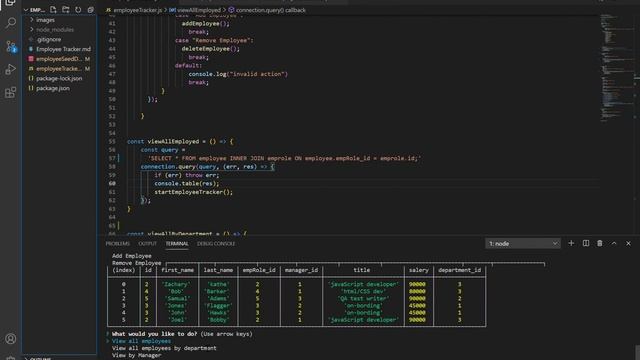Click 'addEmployee();' call in code
This screenshot has height=360, width=640.
[206, 23]
